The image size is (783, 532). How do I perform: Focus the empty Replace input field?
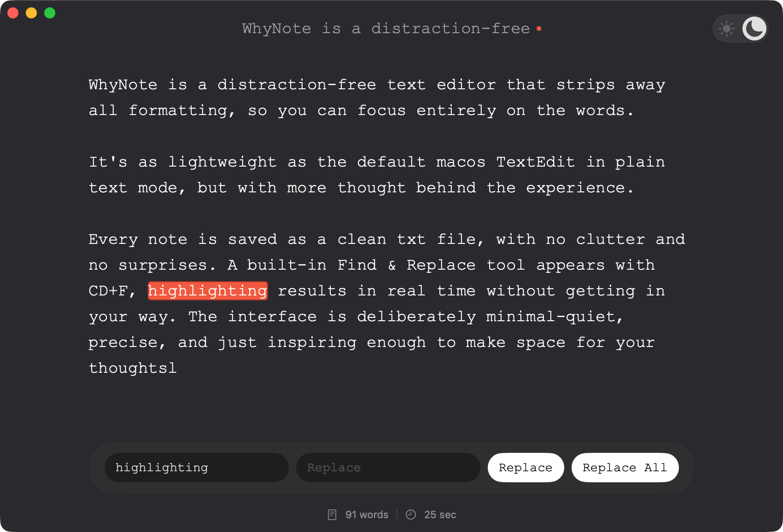[x=388, y=468]
